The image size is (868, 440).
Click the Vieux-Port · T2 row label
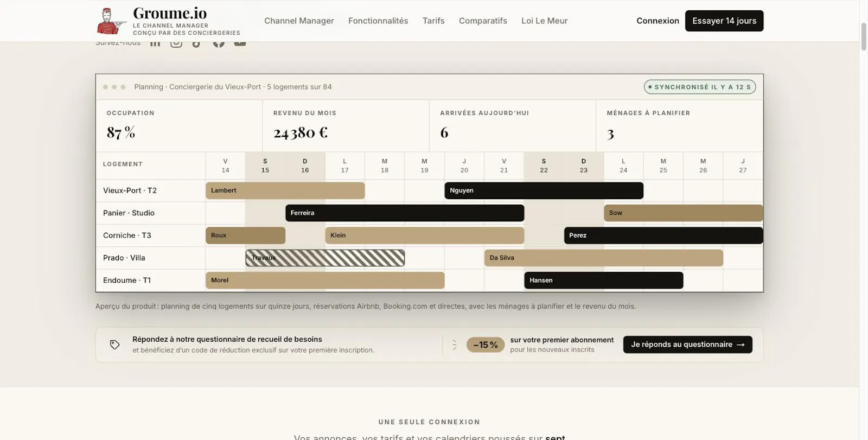coord(130,190)
